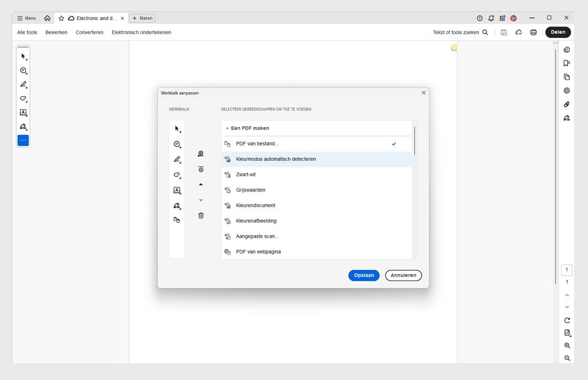The image size is (588, 380).
Task: Click the print icon in the top bar
Action: [x=533, y=32]
